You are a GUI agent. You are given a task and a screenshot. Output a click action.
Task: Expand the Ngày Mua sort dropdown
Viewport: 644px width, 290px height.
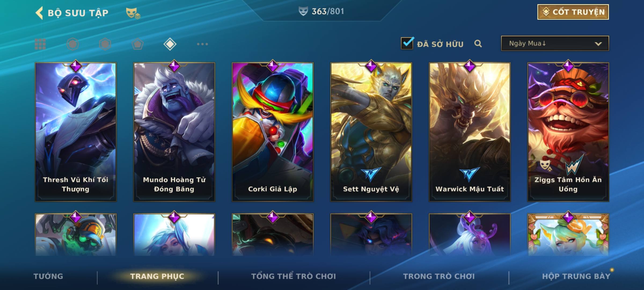555,43
